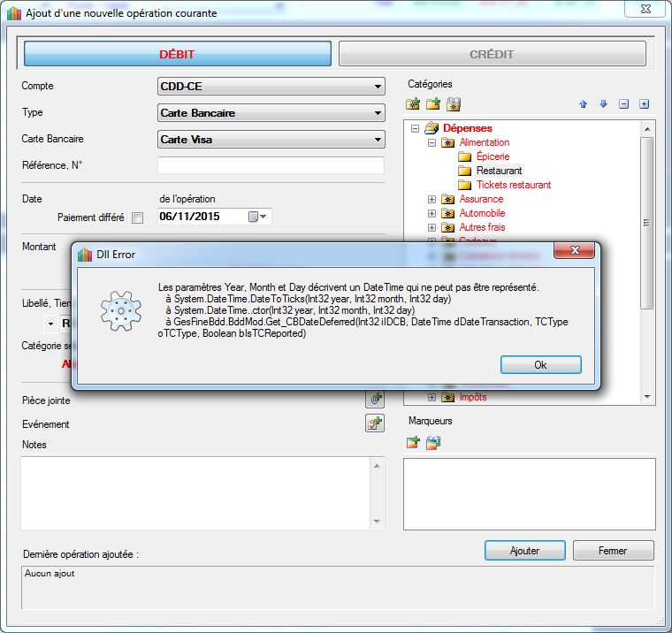Open the markers management icon
The height and width of the screenshot is (633, 672).
tap(433, 442)
